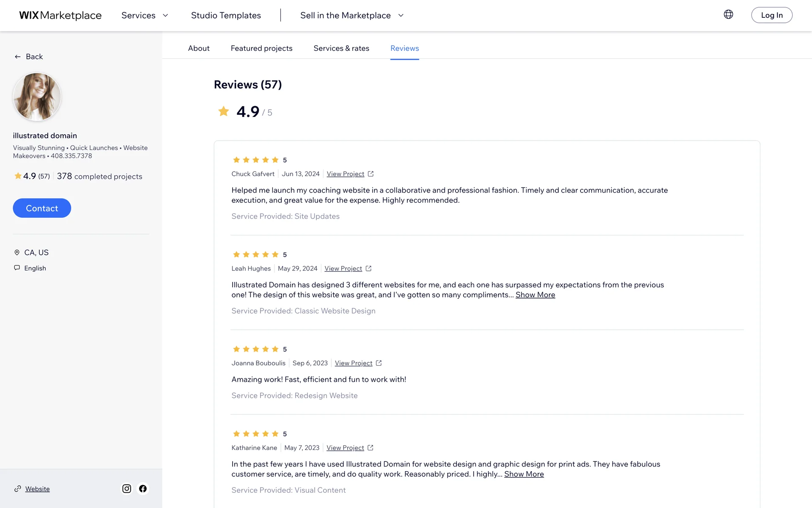Open the Facebook profile icon
Viewport: 812px width, 508px height.
(x=143, y=489)
